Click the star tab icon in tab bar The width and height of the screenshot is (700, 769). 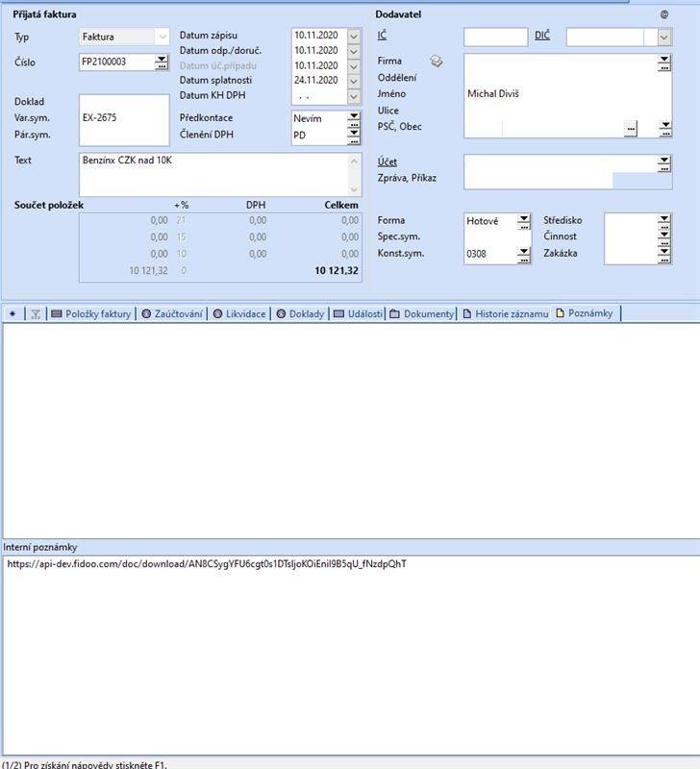[12, 314]
